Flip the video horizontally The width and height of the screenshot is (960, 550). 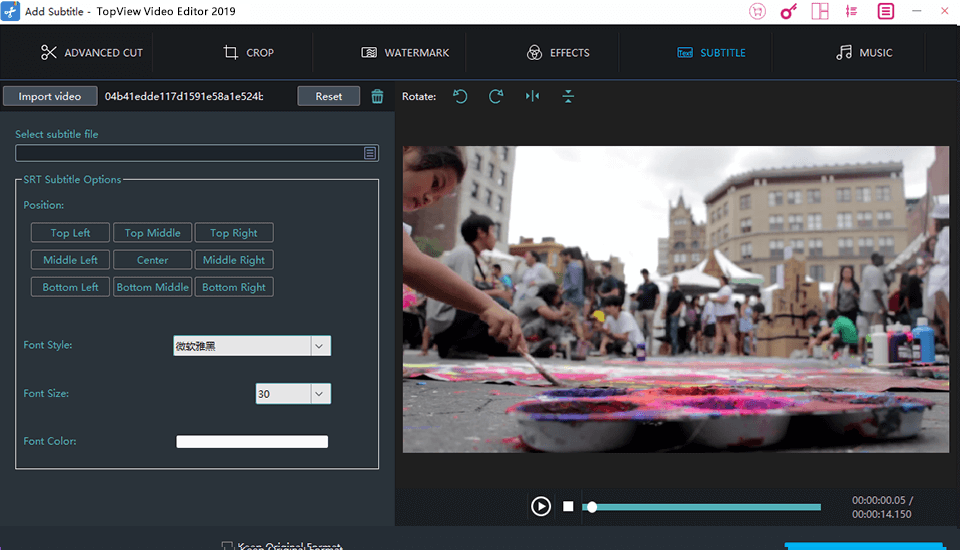point(532,97)
